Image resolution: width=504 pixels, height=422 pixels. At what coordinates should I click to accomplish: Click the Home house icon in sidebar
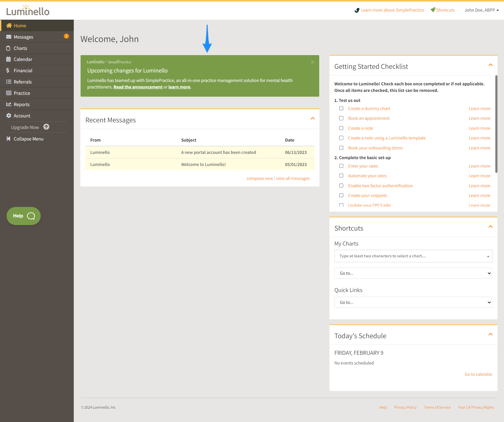[x=9, y=25]
